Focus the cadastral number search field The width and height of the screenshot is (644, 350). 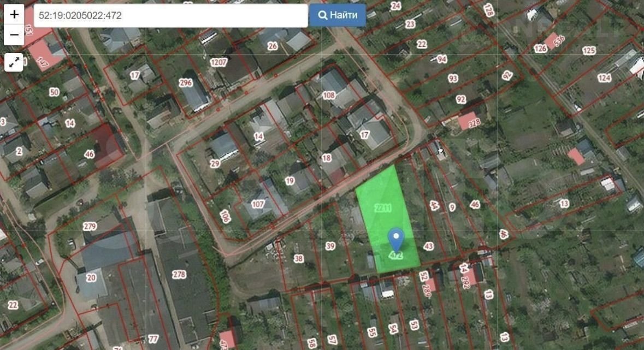[x=170, y=16]
